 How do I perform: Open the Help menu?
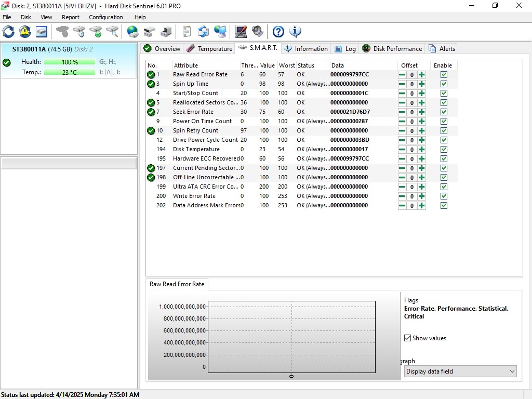(x=140, y=17)
